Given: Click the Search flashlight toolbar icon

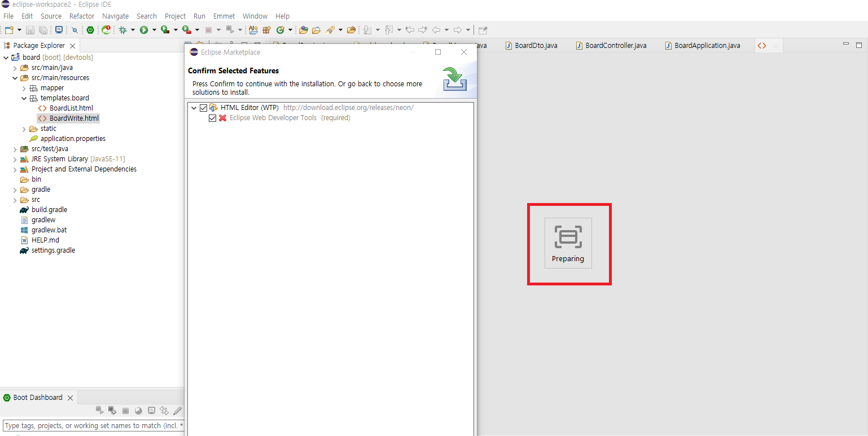Looking at the screenshot, I should (330, 30).
